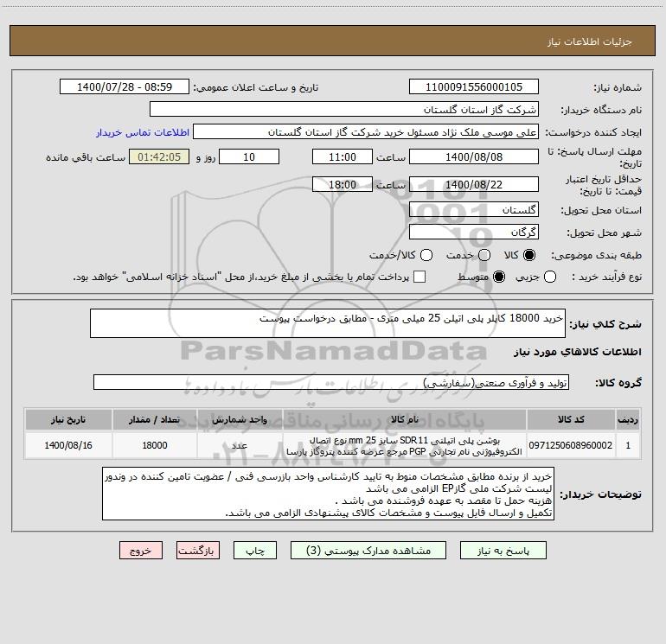The width and height of the screenshot is (666, 644).
Task: Click product code cell 0971250608960002
Action: pos(571,445)
